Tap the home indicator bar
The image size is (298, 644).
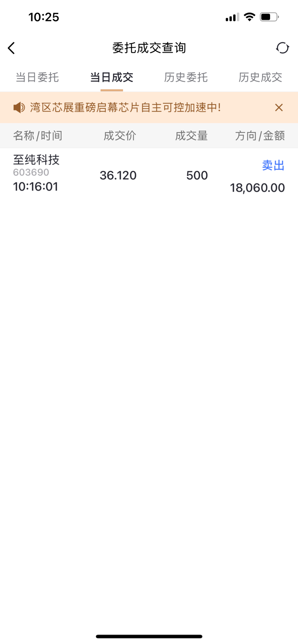(x=149, y=636)
